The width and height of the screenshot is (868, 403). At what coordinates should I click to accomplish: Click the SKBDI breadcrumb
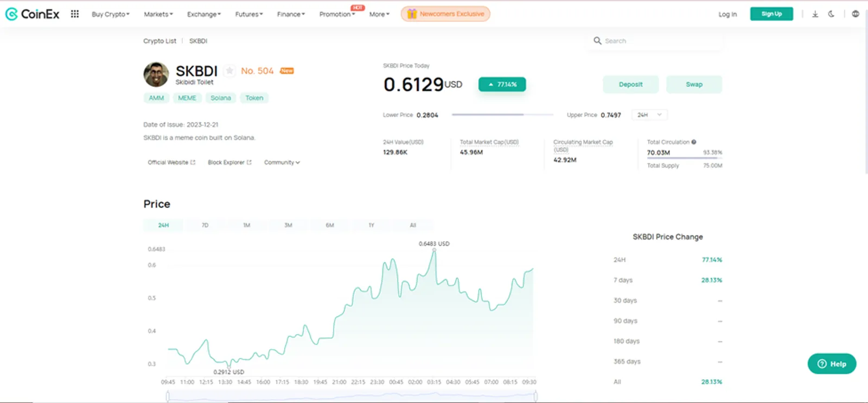[198, 41]
